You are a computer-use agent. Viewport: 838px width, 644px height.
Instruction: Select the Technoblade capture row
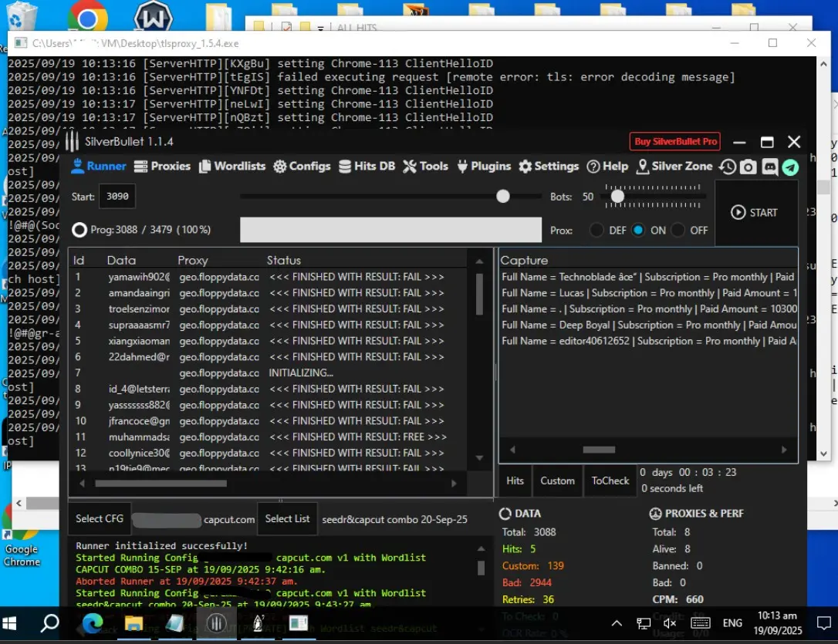pos(647,277)
